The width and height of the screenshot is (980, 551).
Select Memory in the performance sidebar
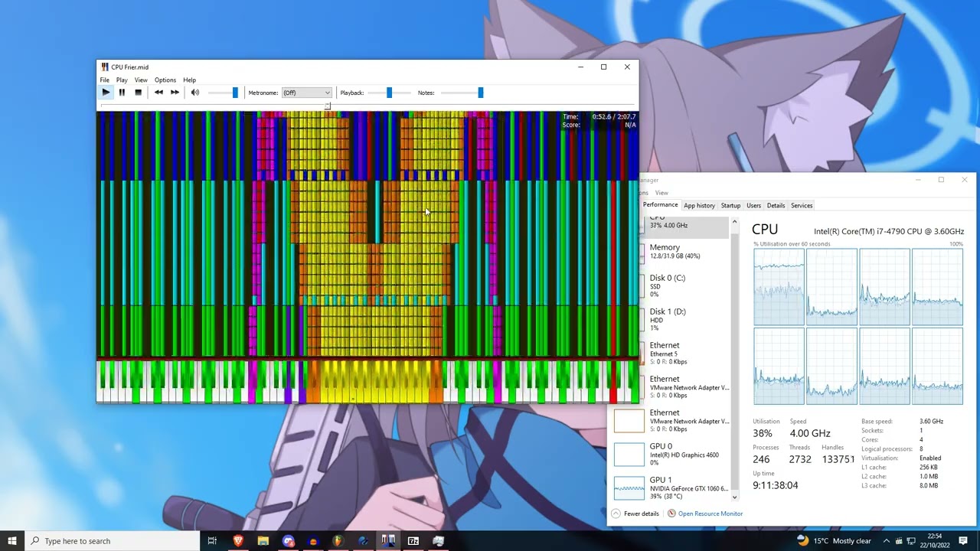685,252
